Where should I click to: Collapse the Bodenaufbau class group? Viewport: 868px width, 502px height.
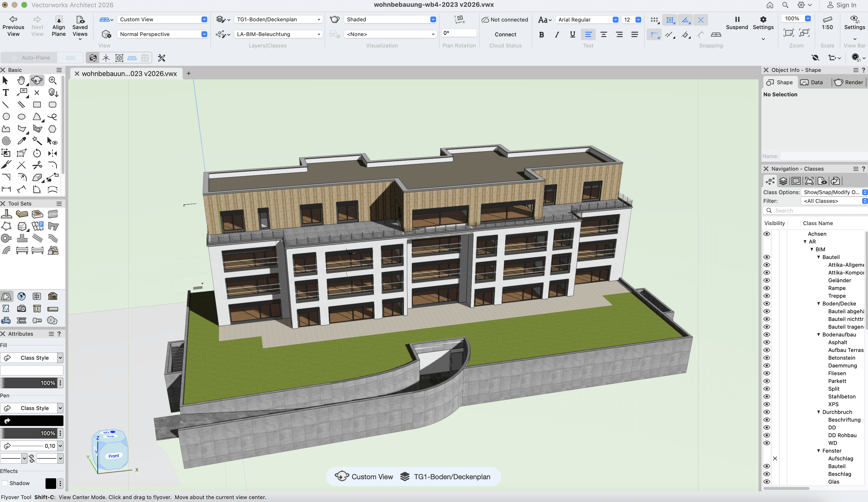point(818,335)
